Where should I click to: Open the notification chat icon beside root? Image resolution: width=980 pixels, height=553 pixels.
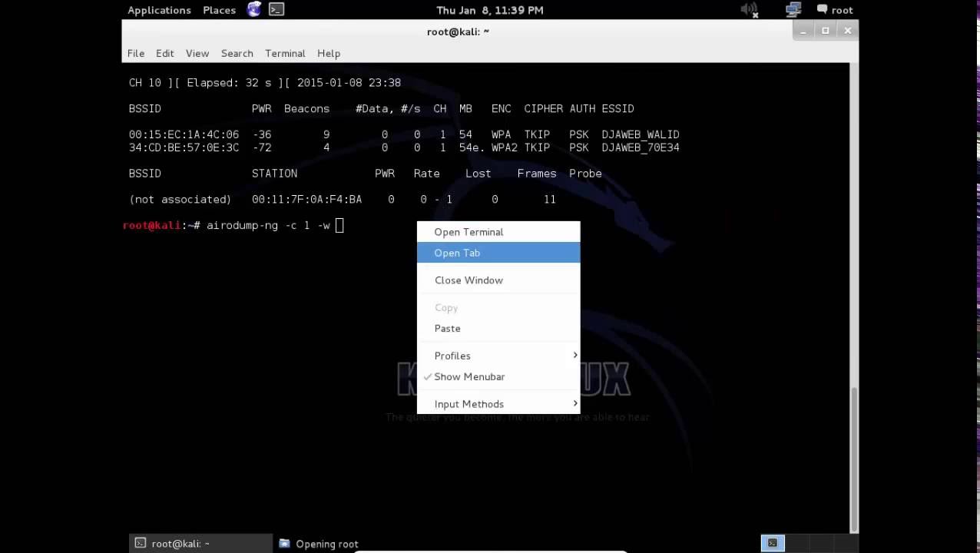[821, 10]
